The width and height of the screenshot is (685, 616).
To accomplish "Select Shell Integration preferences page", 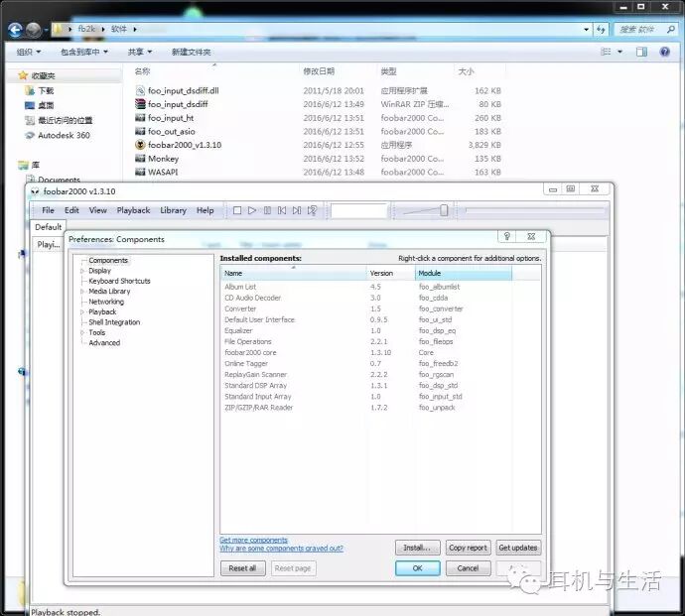I will (114, 322).
